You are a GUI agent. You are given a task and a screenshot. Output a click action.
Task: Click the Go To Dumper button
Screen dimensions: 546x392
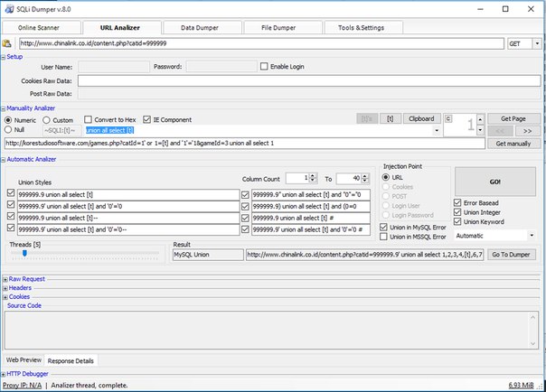[x=511, y=255]
